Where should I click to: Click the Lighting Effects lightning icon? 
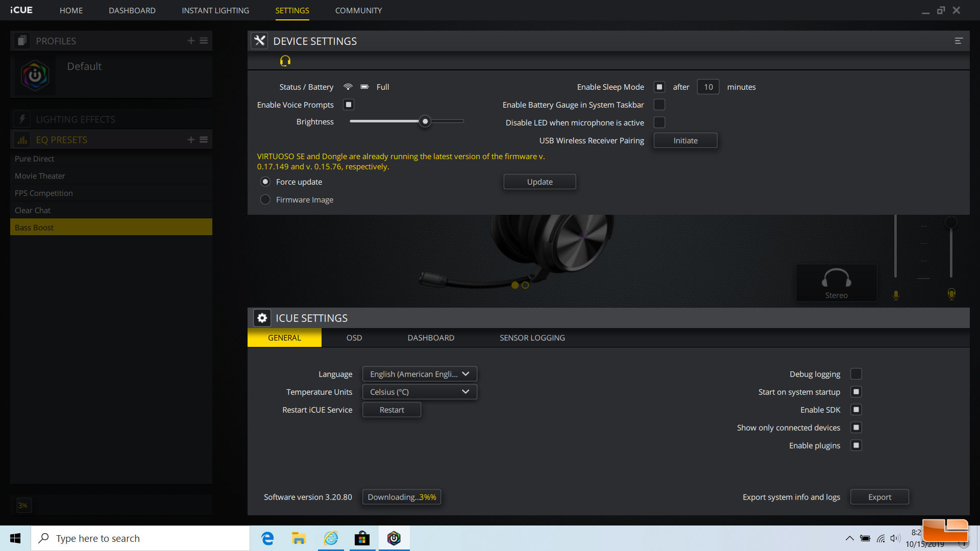pos(22,119)
